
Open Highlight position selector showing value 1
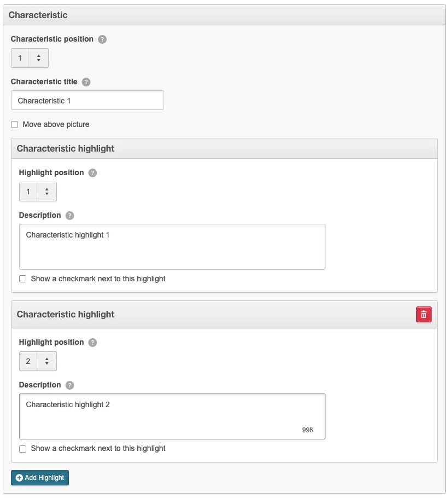(x=38, y=192)
